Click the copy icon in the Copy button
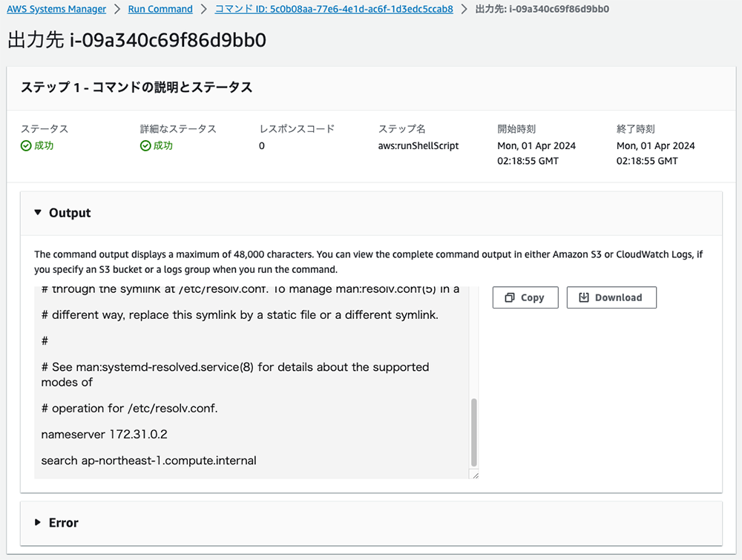The height and width of the screenshot is (560, 742). pyautogui.click(x=510, y=297)
